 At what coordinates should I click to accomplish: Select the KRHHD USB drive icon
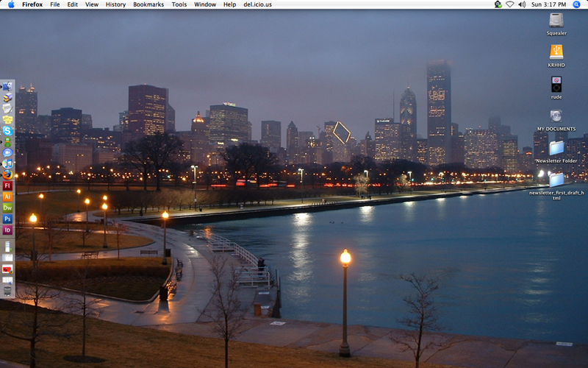556,52
